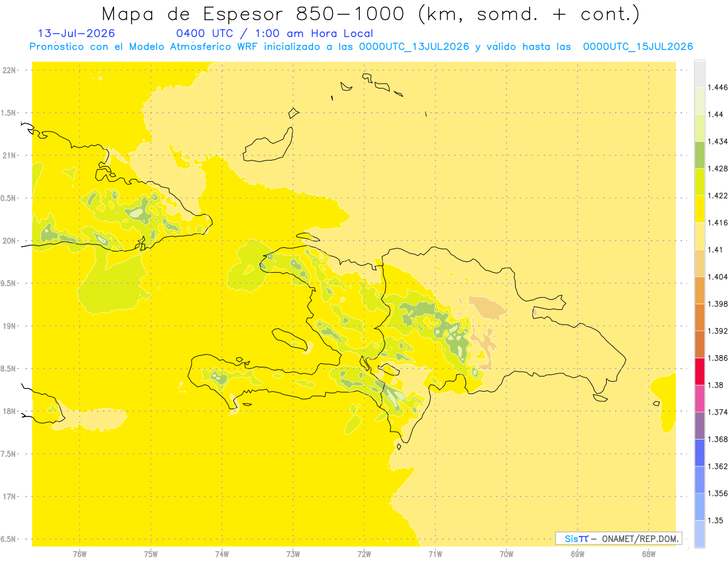This screenshot has width=728, height=562.
Task: Select the '9.5N' latitude label
Action: point(9,284)
